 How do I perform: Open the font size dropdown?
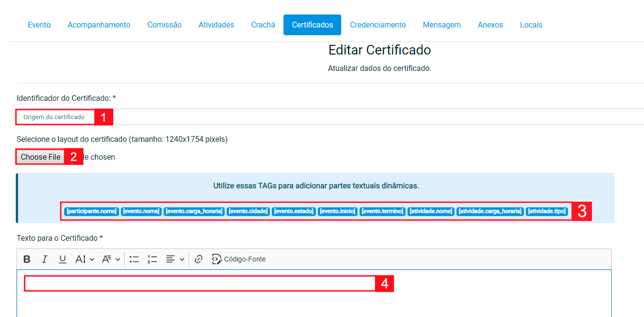84,259
